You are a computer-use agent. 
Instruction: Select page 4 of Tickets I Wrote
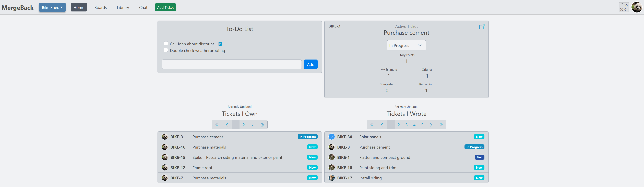click(414, 125)
